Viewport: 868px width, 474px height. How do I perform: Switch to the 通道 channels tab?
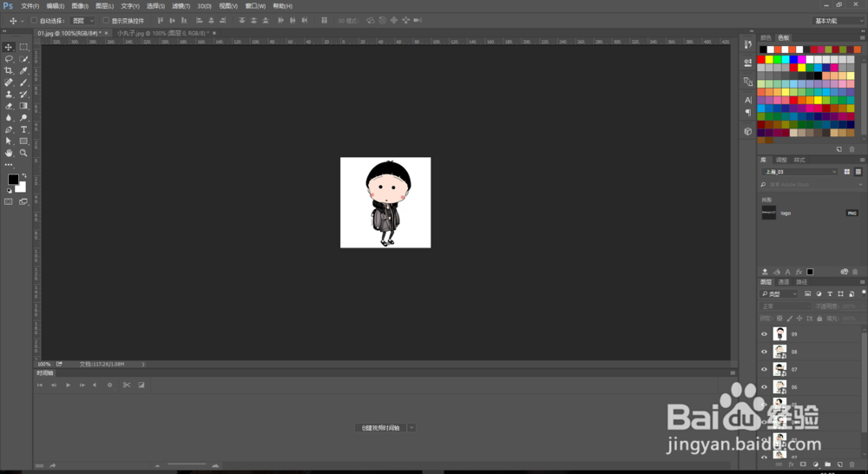click(784, 282)
